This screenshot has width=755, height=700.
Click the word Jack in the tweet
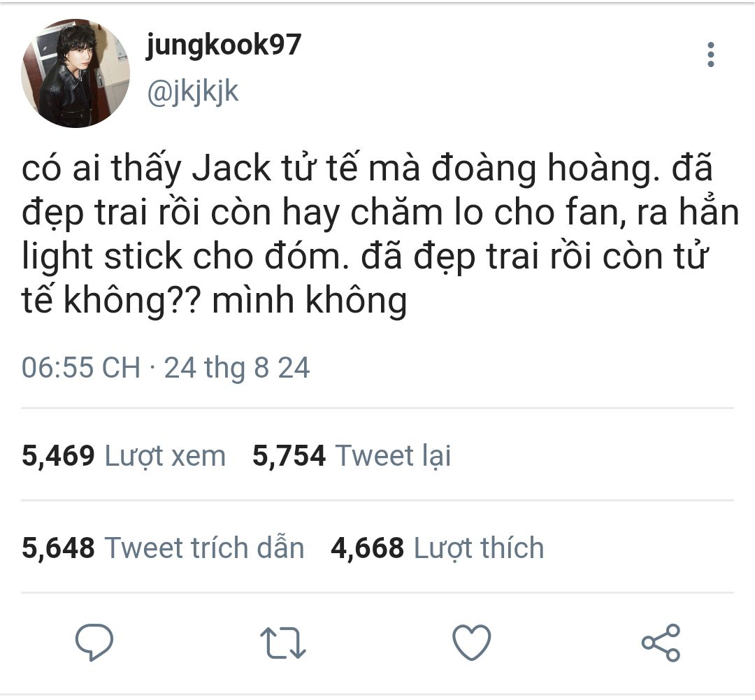click(x=231, y=168)
